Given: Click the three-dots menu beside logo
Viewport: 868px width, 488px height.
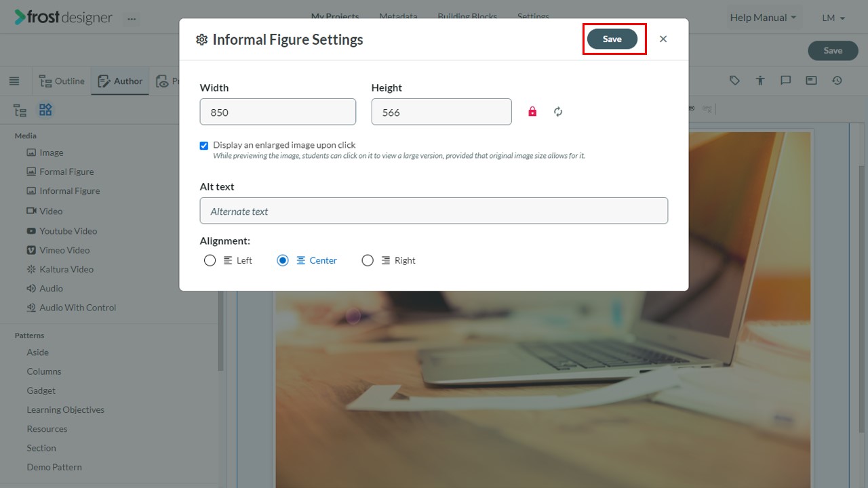Looking at the screenshot, I should [x=132, y=19].
